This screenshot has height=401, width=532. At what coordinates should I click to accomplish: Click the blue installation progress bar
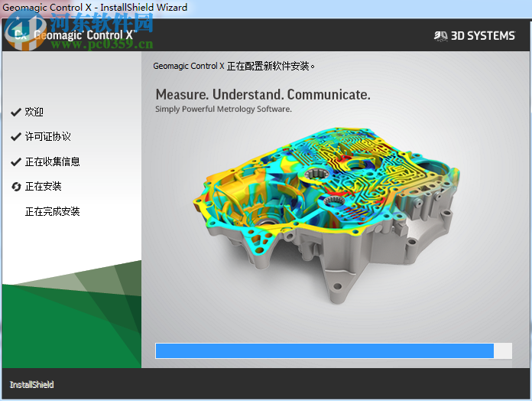pos(333,350)
